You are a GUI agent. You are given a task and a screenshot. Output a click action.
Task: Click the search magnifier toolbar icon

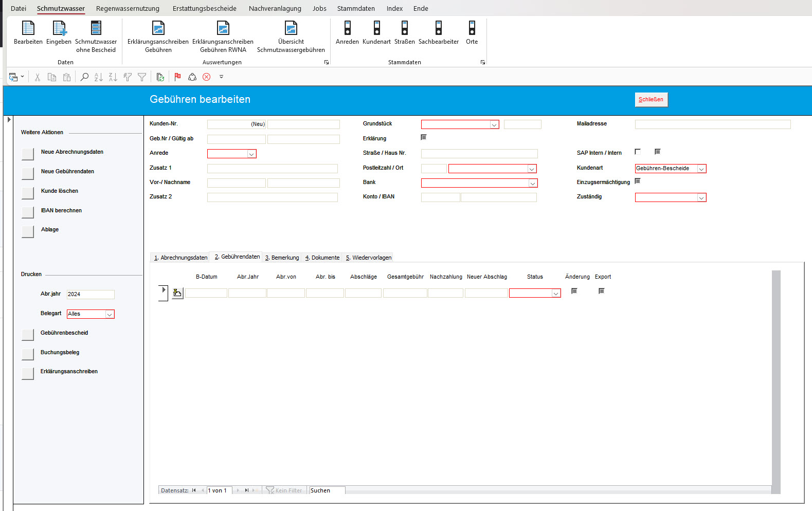[x=84, y=77]
